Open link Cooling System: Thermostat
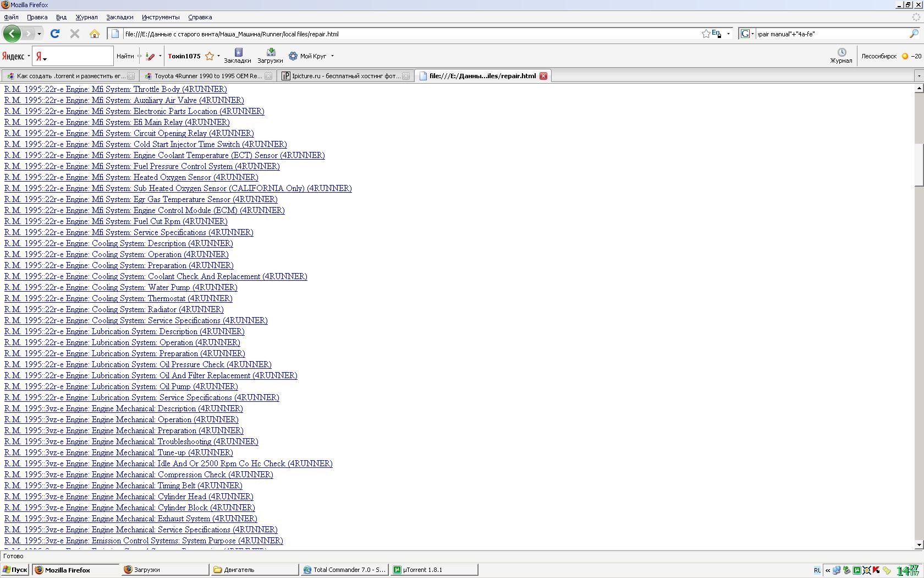This screenshot has width=924, height=578. (x=118, y=298)
